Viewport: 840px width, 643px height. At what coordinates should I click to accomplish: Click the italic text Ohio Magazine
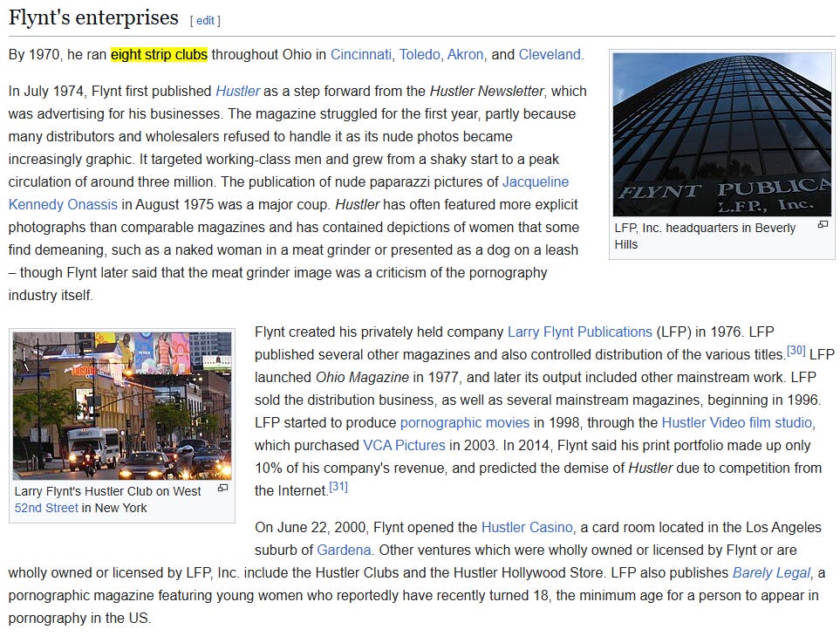[362, 377]
